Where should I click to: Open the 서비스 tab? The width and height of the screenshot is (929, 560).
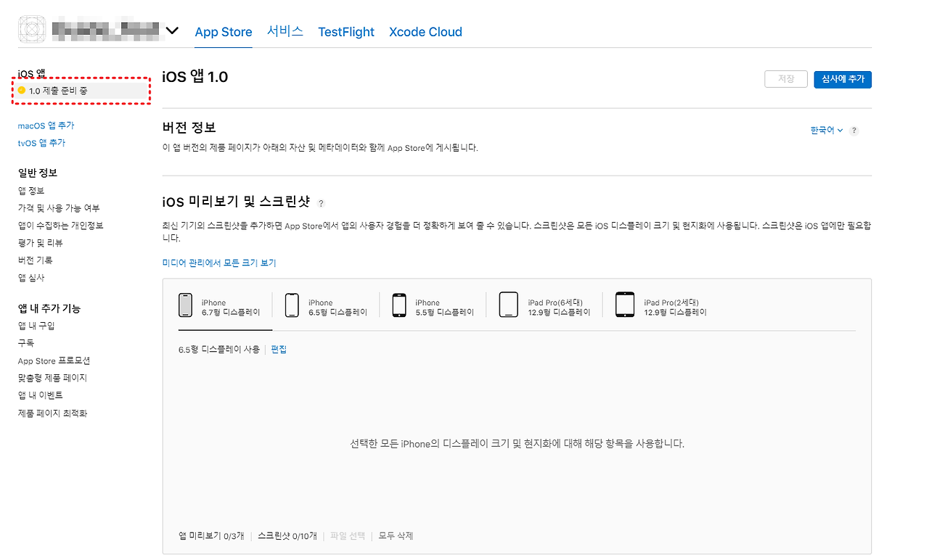pyautogui.click(x=285, y=32)
